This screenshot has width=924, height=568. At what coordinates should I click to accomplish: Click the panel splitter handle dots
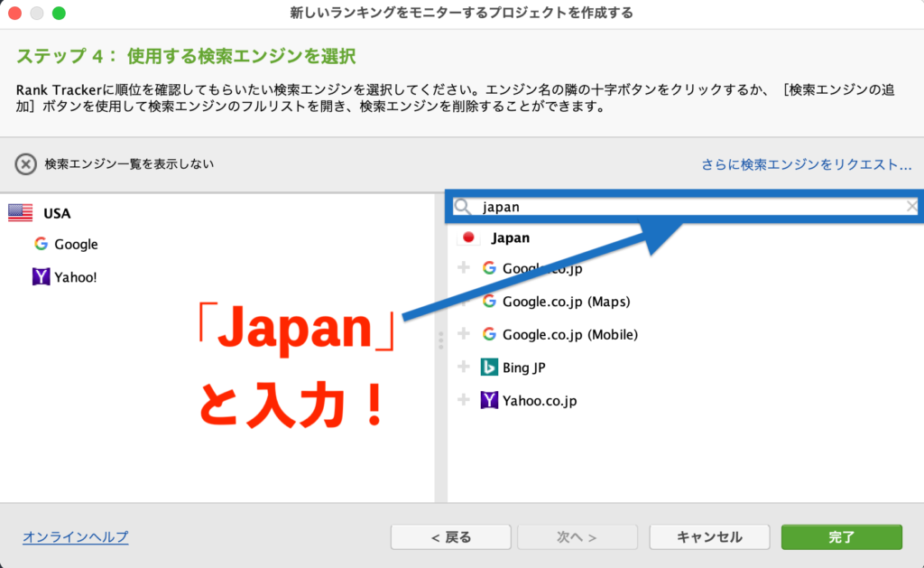pyautogui.click(x=440, y=340)
